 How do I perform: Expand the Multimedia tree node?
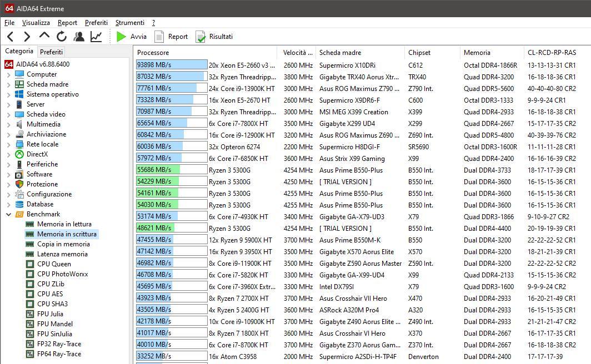[8, 124]
